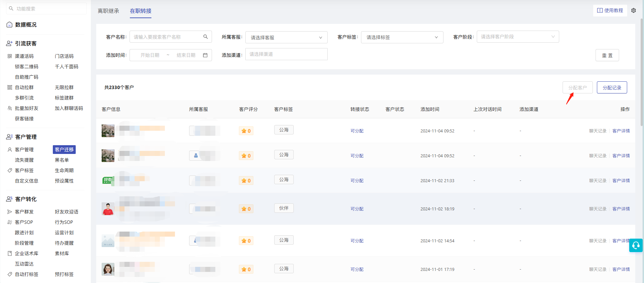Viewport: 644px width, 283px height.
Task: Switch to 在职转接 tab
Action: pos(141,11)
